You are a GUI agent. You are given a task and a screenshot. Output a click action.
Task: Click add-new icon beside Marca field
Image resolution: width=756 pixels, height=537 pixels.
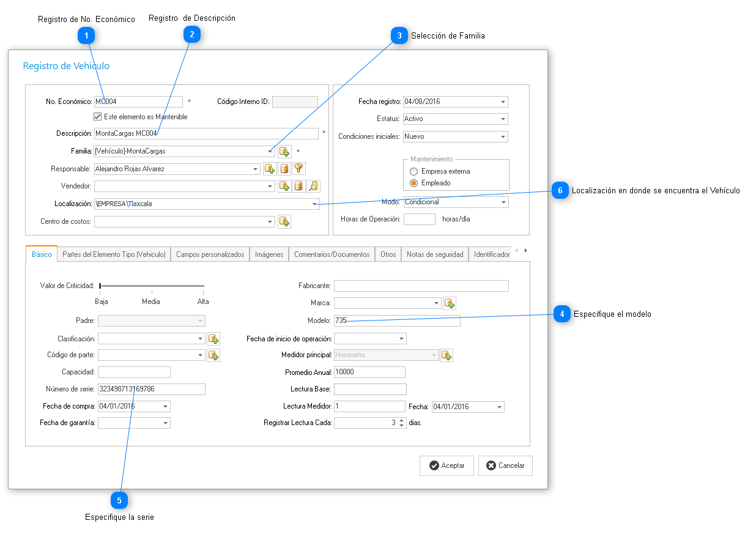coord(450,303)
